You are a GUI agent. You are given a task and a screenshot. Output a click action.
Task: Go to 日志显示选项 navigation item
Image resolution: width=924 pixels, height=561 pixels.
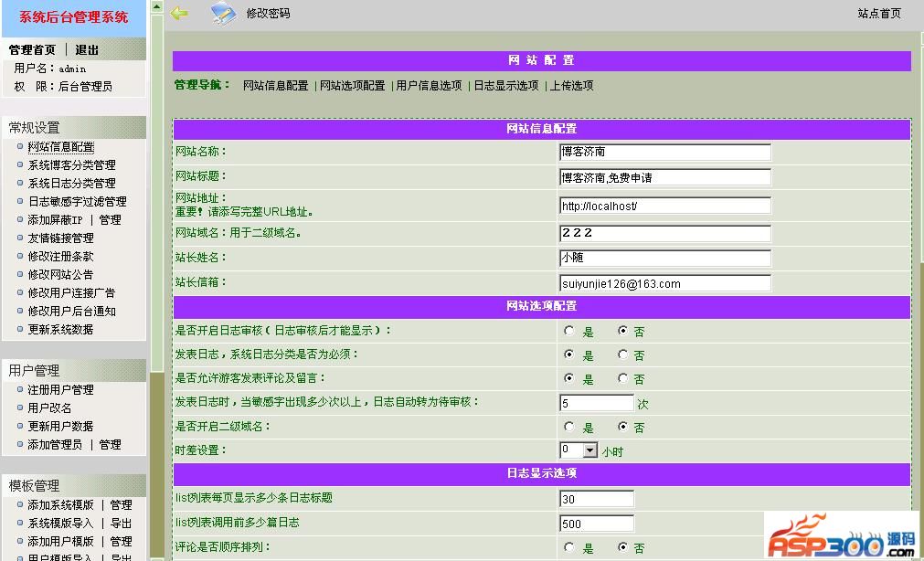[x=505, y=86]
